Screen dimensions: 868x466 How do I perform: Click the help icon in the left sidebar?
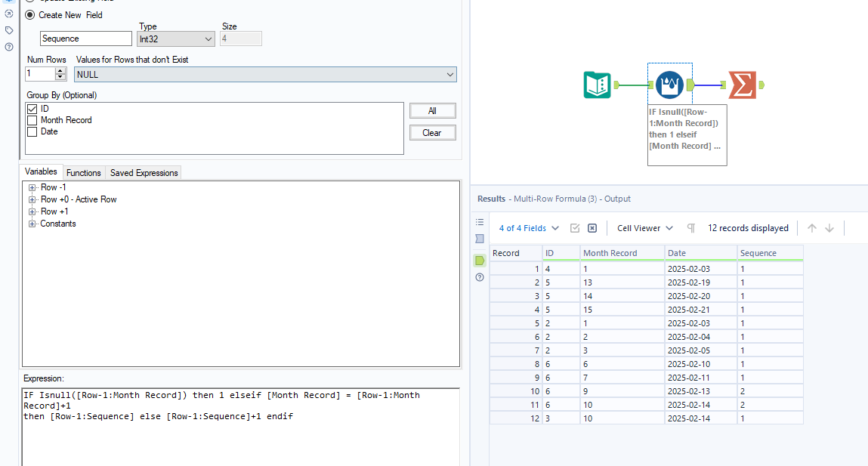pyautogui.click(x=8, y=46)
